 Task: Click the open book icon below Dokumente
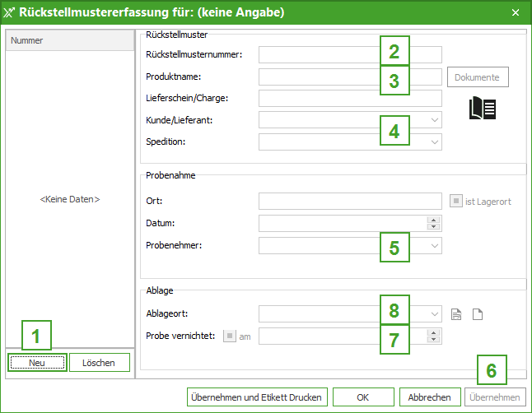(x=482, y=109)
